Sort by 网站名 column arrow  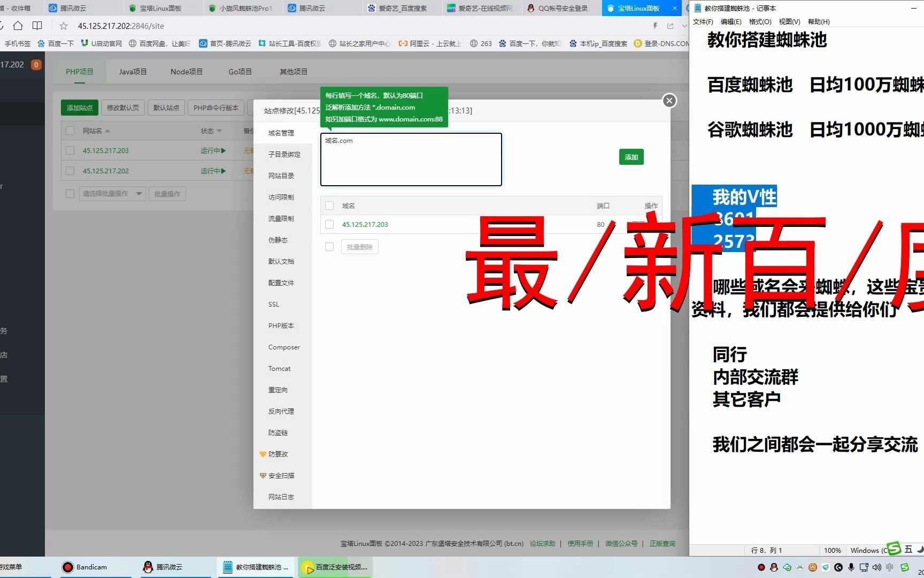pyautogui.click(x=107, y=131)
